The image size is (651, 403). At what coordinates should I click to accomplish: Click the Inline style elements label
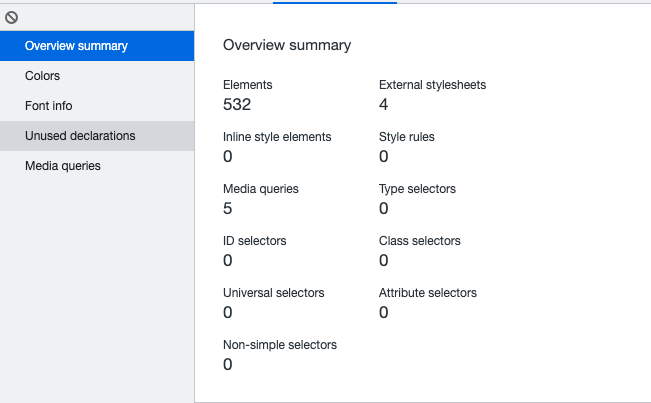tap(277, 137)
